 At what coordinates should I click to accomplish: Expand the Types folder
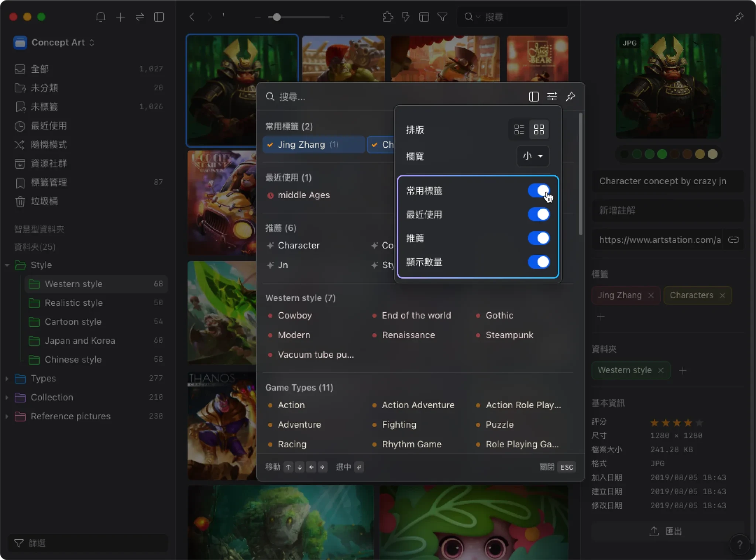click(7, 378)
